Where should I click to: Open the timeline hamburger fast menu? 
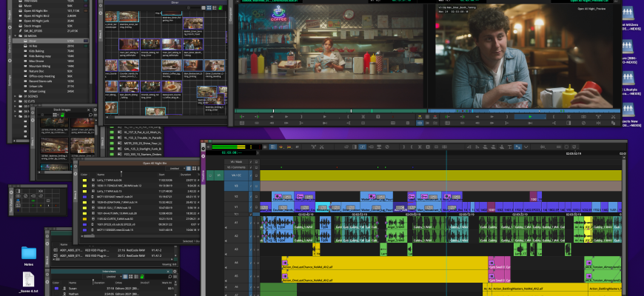point(265,147)
